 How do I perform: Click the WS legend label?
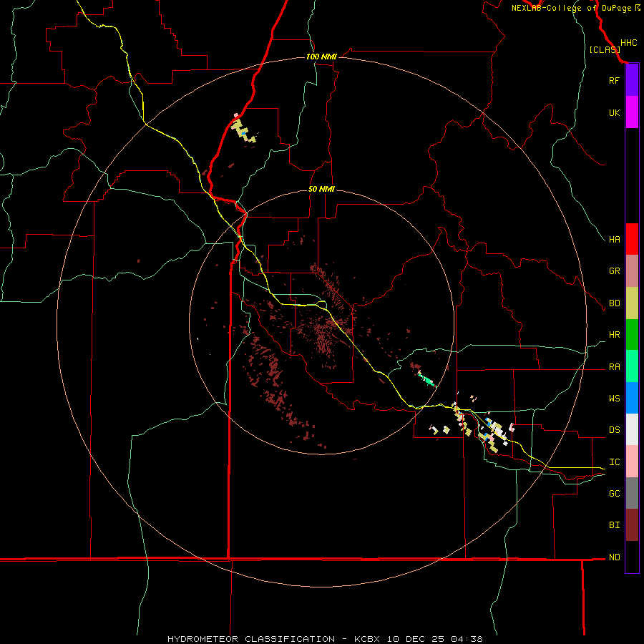(614, 399)
